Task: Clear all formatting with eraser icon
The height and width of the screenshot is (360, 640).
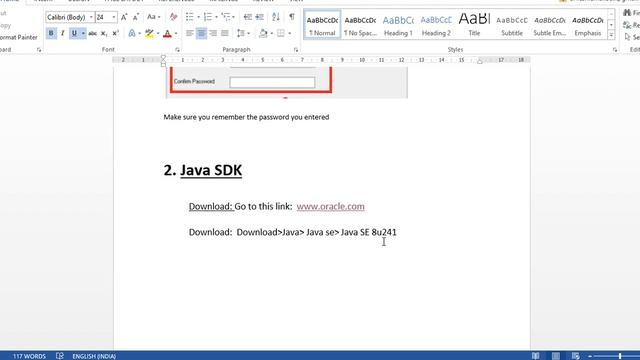Action: pyautogui.click(x=173, y=17)
